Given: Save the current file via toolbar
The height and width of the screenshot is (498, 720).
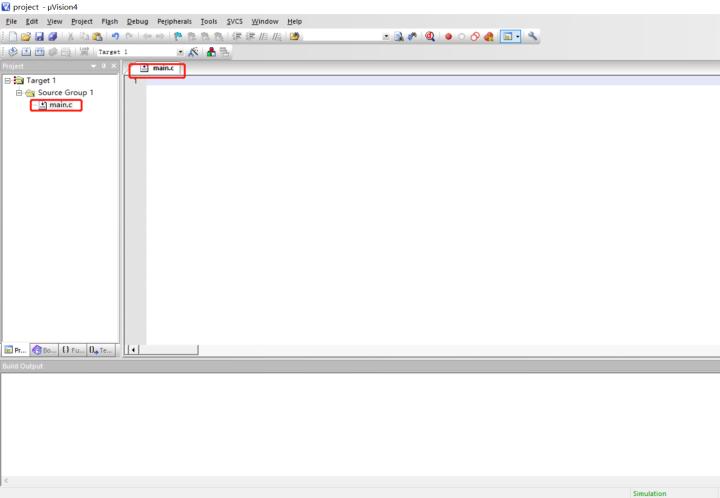Looking at the screenshot, I should click(38, 36).
